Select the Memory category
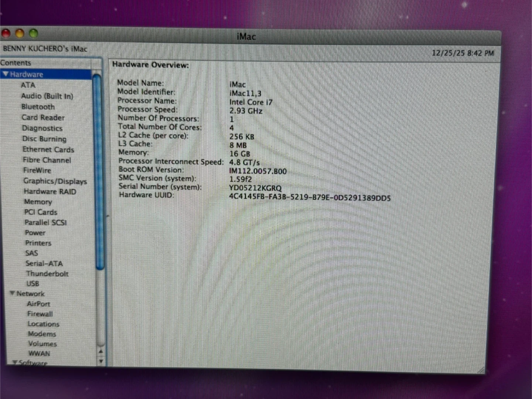The height and width of the screenshot is (399, 532). tap(38, 202)
